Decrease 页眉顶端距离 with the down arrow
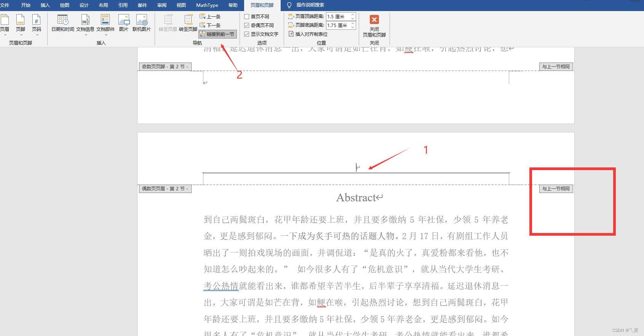This screenshot has height=336, width=644. click(x=353, y=19)
